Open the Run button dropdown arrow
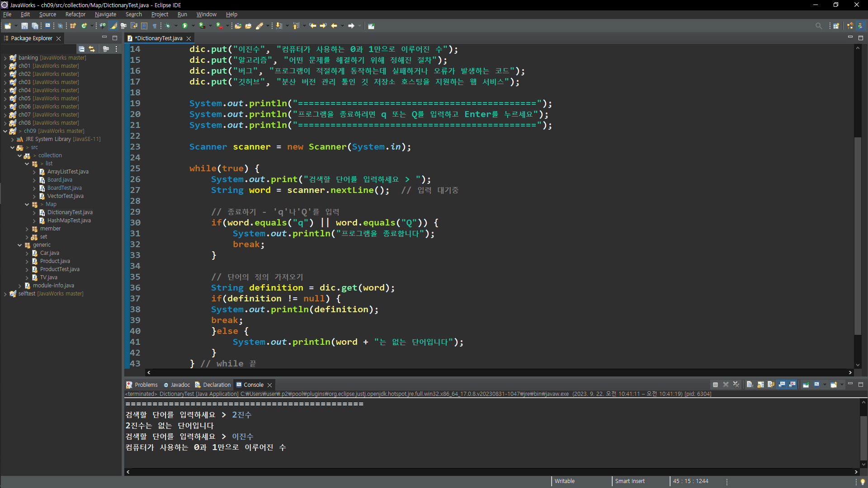This screenshot has height=488, width=868. pos(193,26)
